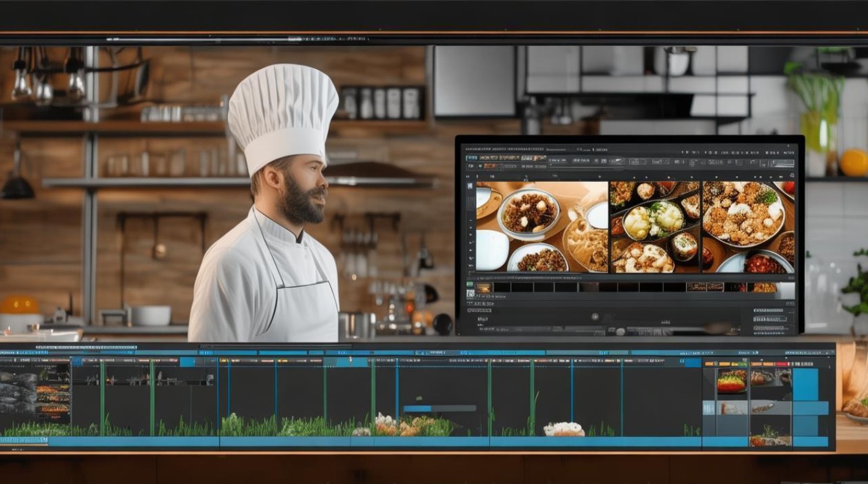This screenshot has width=868, height=484.
Task: Select the large rice platter preview image
Action: click(748, 227)
